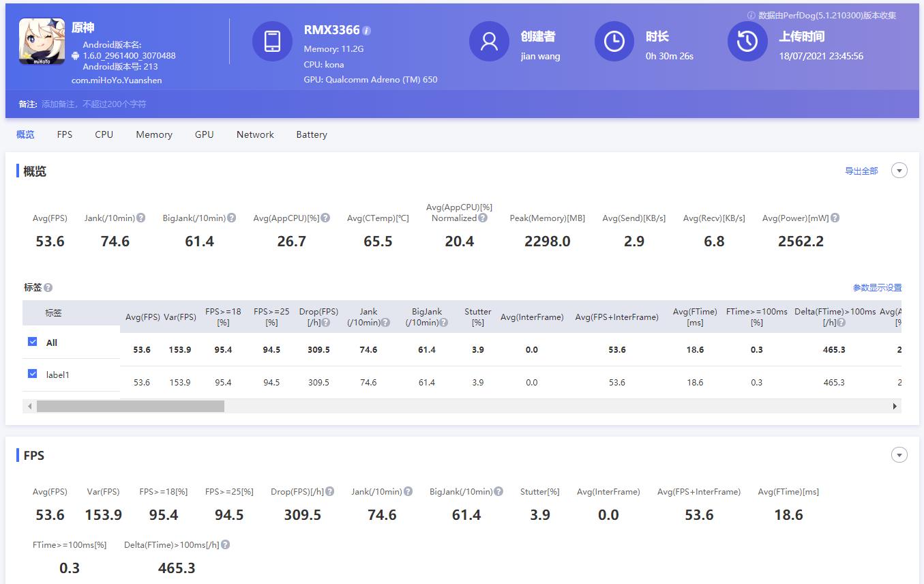The image size is (924, 584).
Task: Open the Battery tab
Action: click(311, 134)
